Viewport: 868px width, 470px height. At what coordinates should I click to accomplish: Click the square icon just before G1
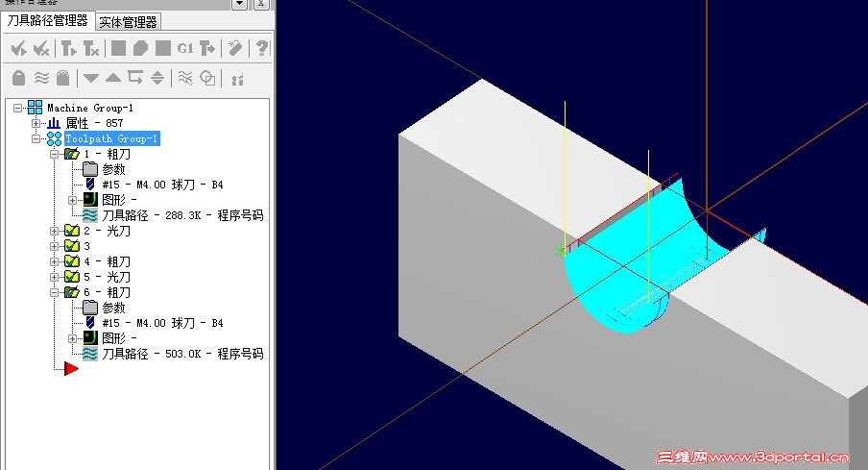[163, 48]
